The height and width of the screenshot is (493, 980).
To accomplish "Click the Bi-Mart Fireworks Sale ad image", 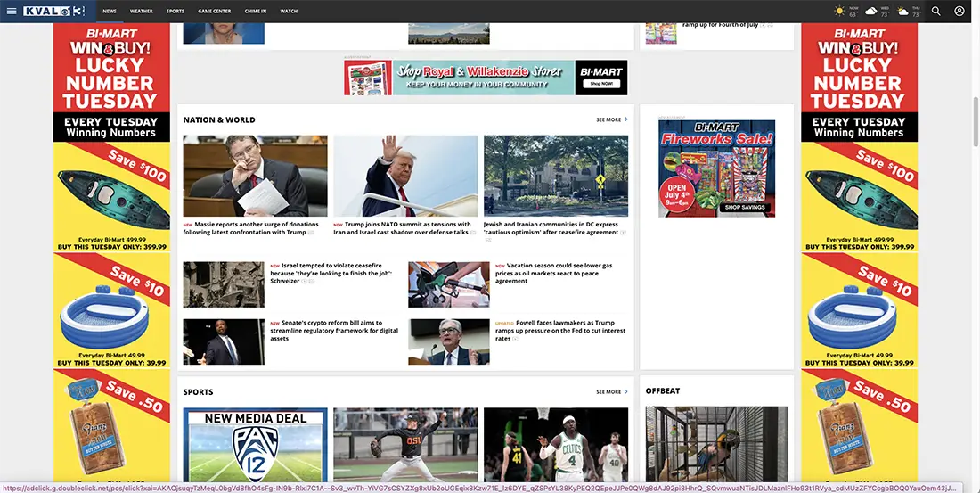I will coord(716,168).
